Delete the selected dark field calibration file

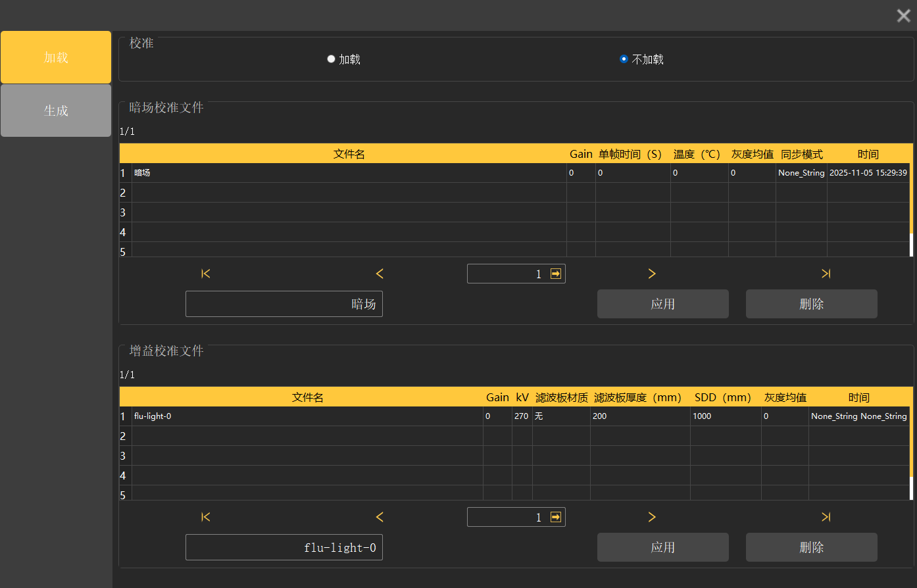(x=811, y=304)
